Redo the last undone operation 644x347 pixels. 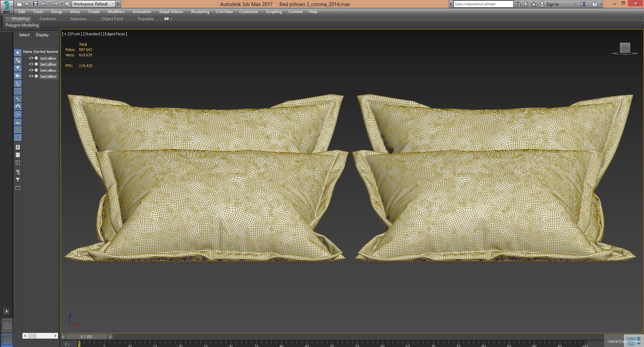tap(55, 4)
